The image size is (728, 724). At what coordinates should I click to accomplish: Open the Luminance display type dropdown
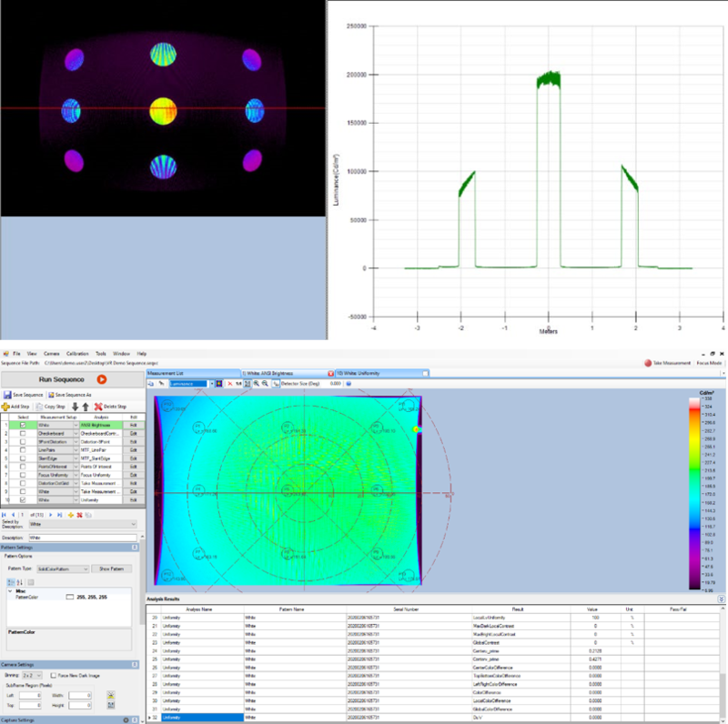(x=212, y=383)
